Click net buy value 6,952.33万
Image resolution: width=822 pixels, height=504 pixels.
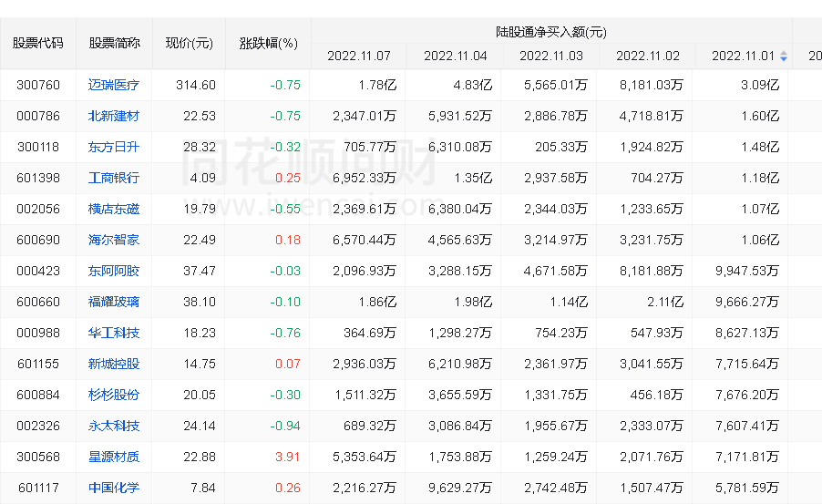coord(365,178)
